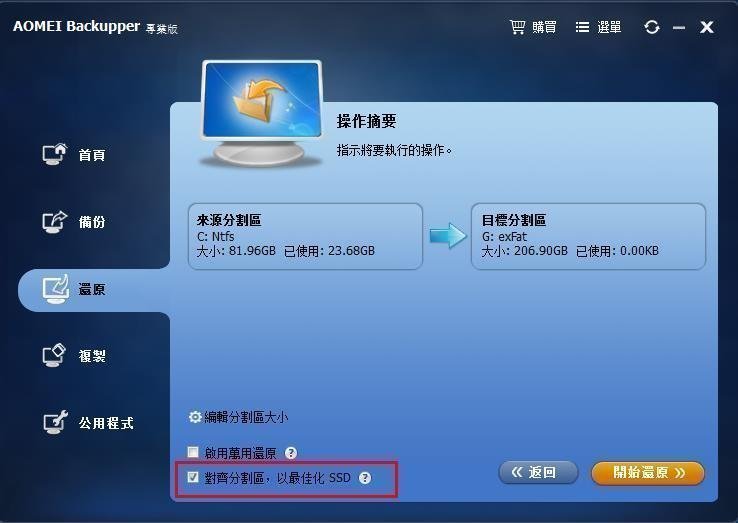Image resolution: width=738 pixels, height=523 pixels.
Task: Click the 首頁 home monitor icon
Action: (x=55, y=154)
